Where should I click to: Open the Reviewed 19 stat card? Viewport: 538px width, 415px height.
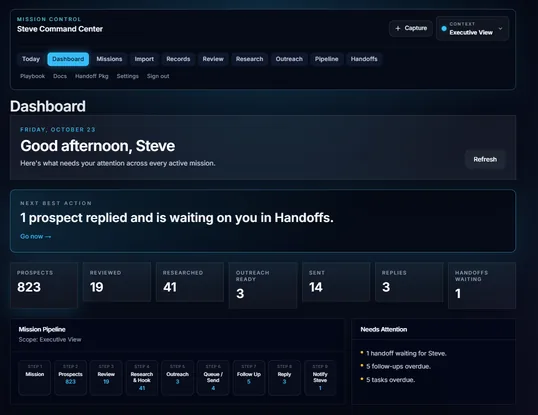coord(117,282)
